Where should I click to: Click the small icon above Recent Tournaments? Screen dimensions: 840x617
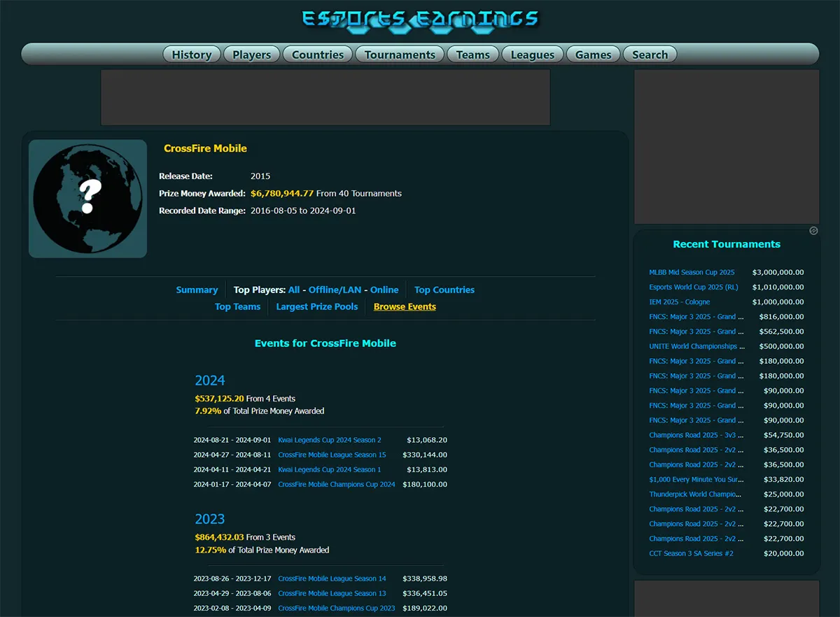pyautogui.click(x=813, y=231)
